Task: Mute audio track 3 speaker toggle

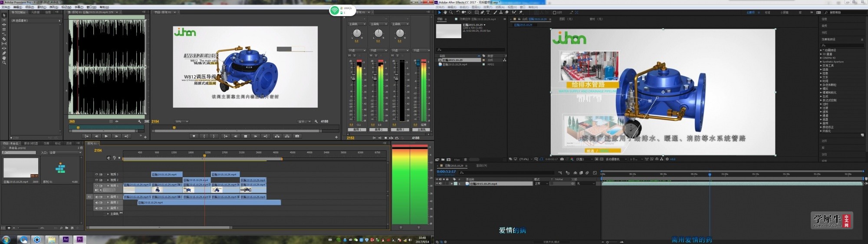Action: click(96, 208)
